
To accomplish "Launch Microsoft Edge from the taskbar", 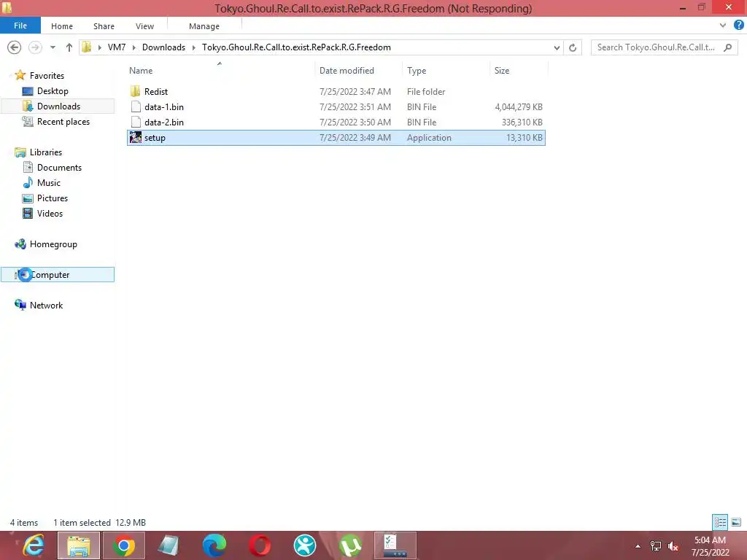I will tap(214, 545).
